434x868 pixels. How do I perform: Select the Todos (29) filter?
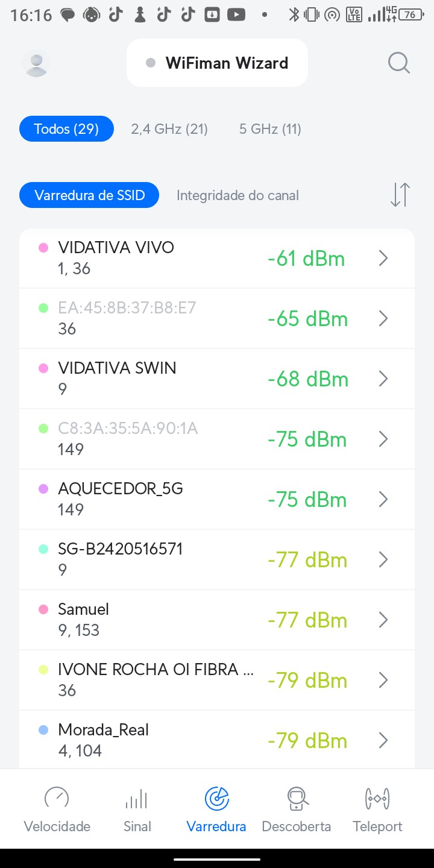pyautogui.click(x=66, y=129)
